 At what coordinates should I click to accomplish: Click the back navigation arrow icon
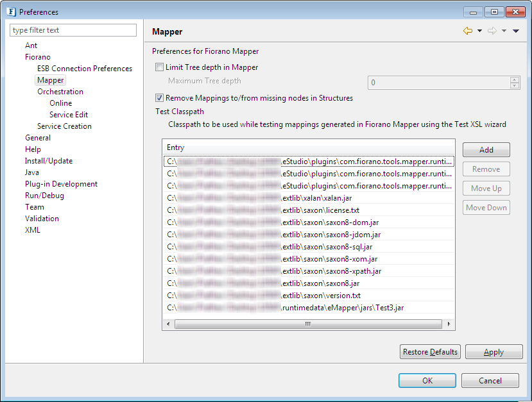(467, 31)
